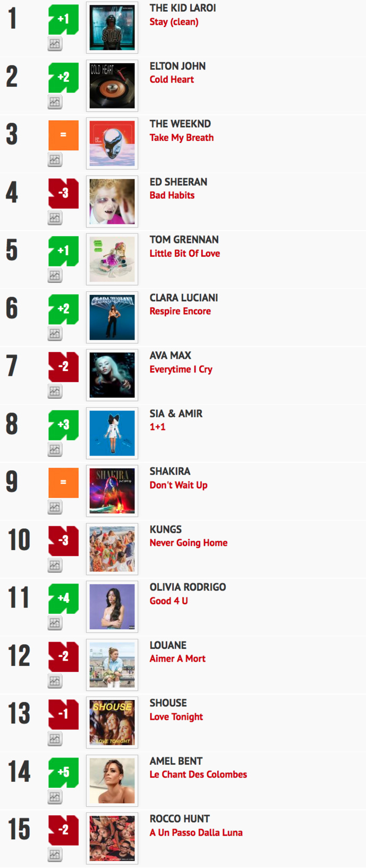Open chart graph icon for A Un Passo Dalla Luna
The image size is (366, 868).
(55, 855)
